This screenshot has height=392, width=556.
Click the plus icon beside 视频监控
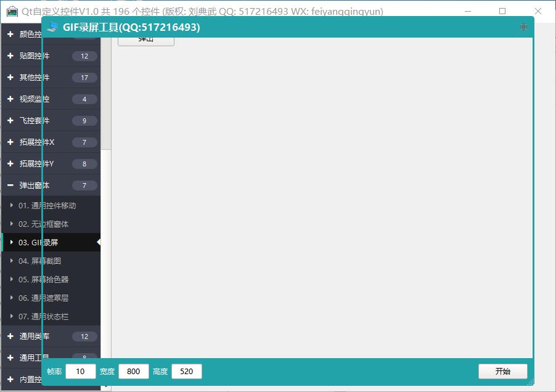(10, 99)
